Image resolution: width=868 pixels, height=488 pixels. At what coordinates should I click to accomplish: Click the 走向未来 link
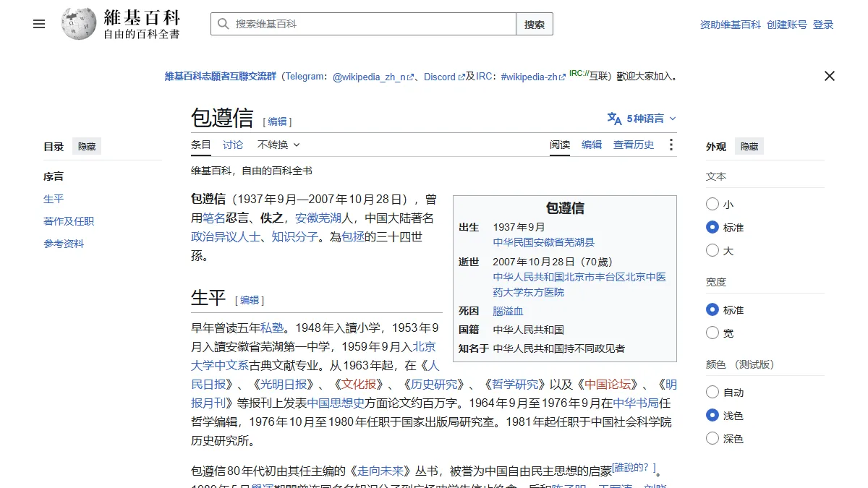[382, 471]
